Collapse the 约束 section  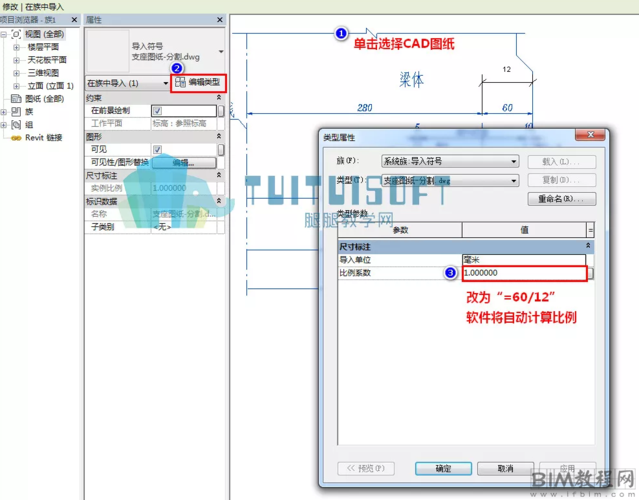tap(219, 97)
